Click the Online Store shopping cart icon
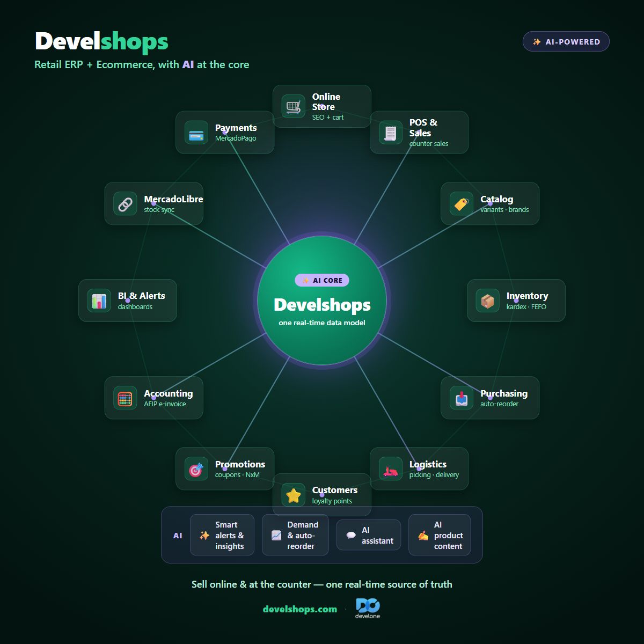The height and width of the screenshot is (644, 644). (293, 106)
